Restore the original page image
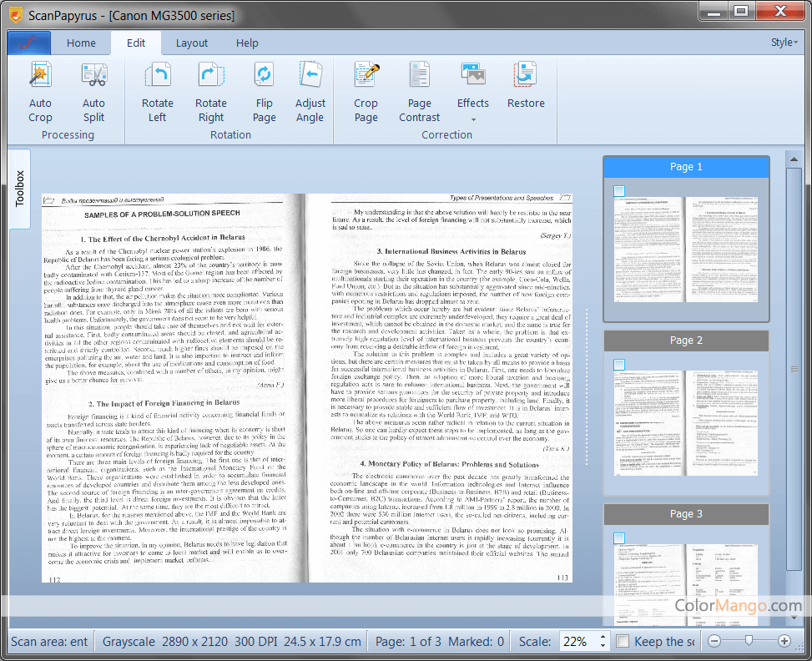 coord(526,77)
